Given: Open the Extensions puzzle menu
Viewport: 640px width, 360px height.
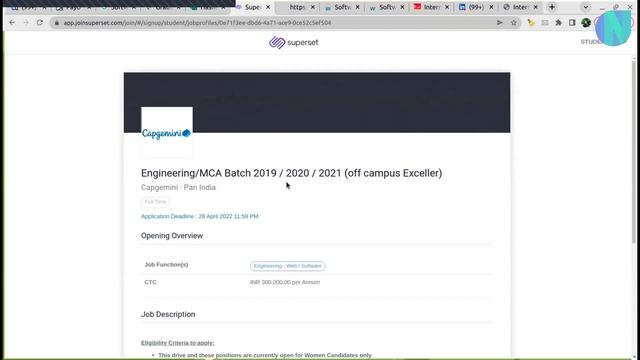Looking at the screenshot, I should (558, 23).
